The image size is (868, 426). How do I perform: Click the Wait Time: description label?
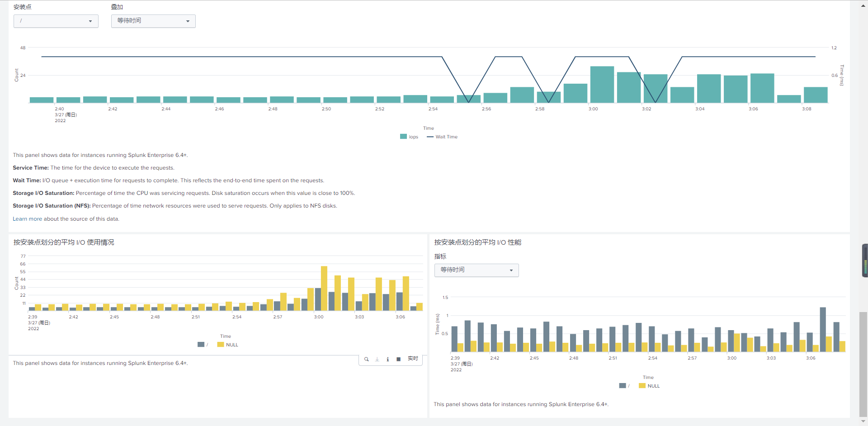27,180
